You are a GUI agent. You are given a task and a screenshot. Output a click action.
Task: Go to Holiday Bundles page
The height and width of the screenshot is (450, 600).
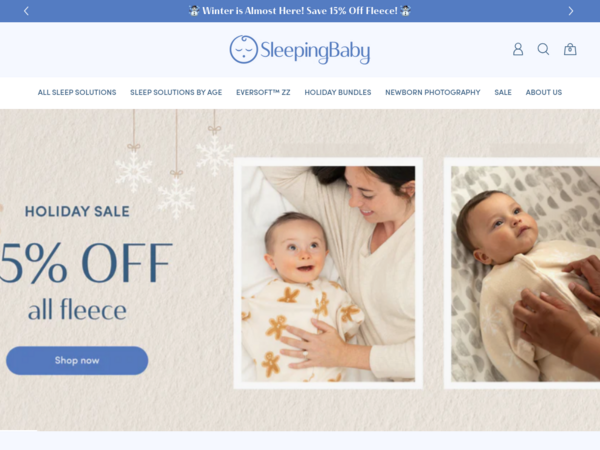click(x=338, y=92)
